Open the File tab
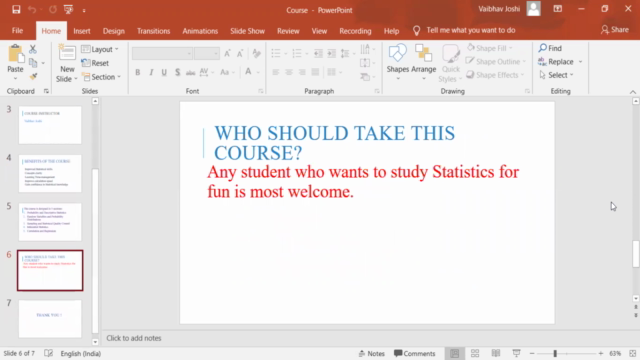This screenshot has width=640, height=360. coord(18,31)
